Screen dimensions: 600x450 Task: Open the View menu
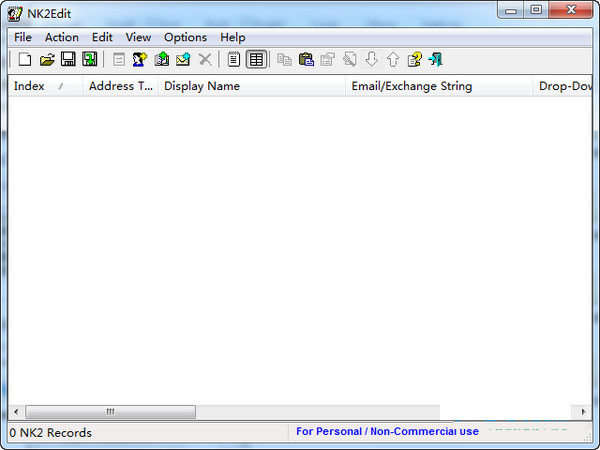pos(138,38)
